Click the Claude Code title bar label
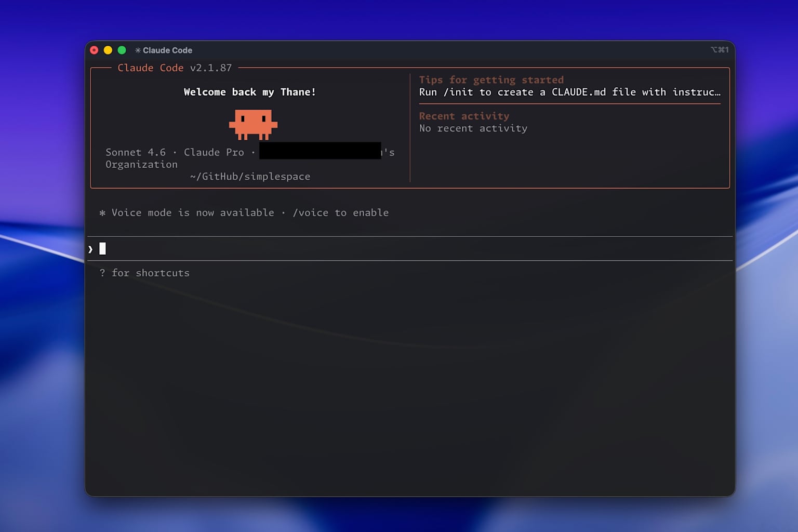The width and height of the screenshot is (798, 532). pyautogui.click(x=167, y=50)
